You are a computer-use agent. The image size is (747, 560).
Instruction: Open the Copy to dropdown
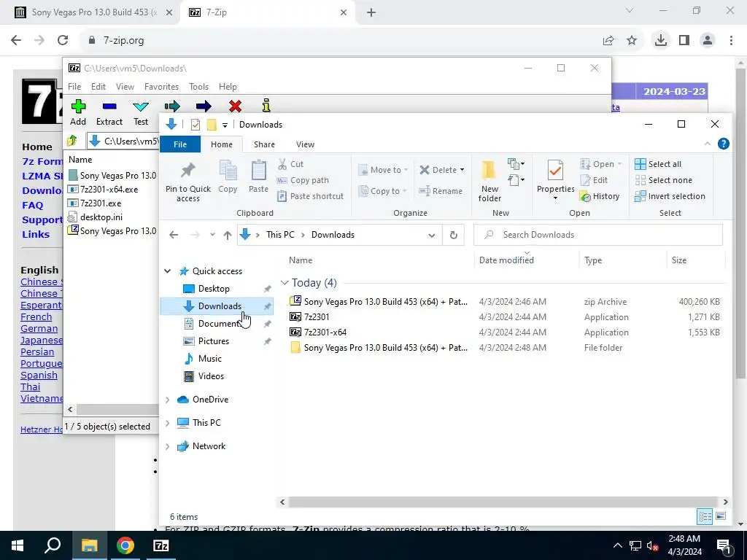click(x=382, y=191)
